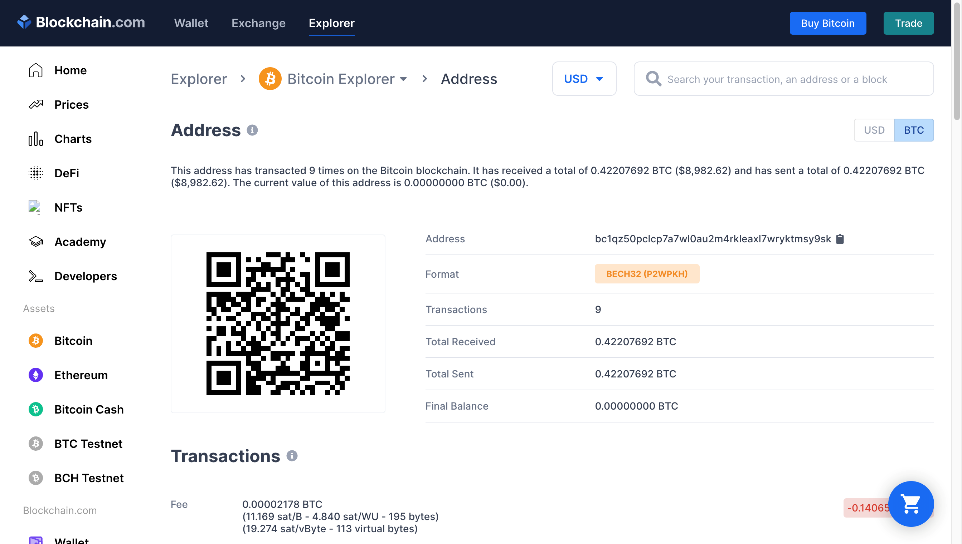Go to Charts in the sidebar
The height and width of the screenshot is (544, 962).
(x=72, y=139)
